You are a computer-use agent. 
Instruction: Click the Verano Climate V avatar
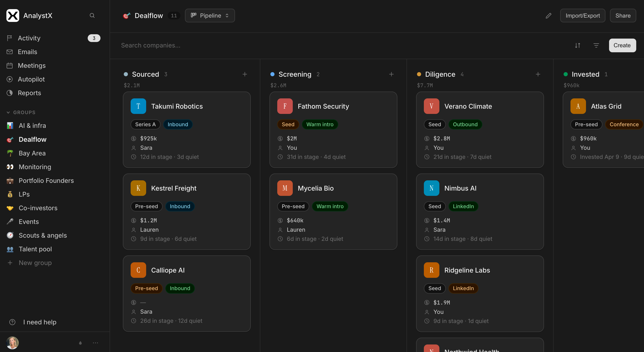click(431, 106)
